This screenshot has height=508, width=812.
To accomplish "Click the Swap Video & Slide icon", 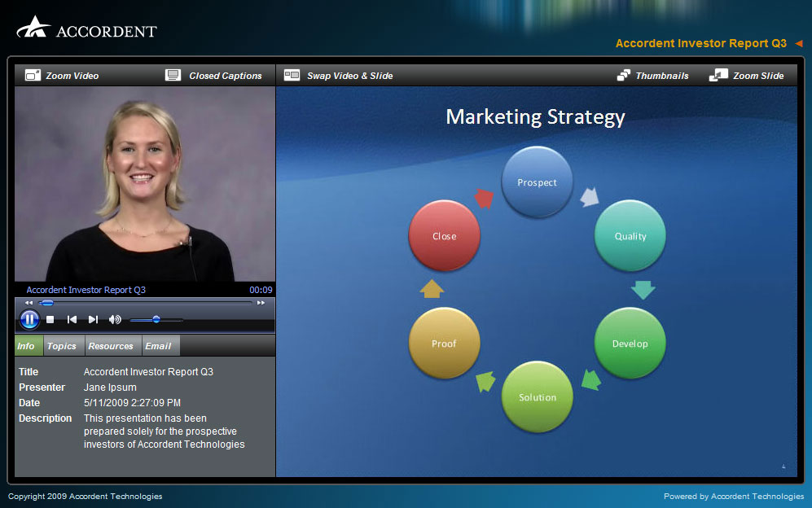I will [x=292, y=74].
